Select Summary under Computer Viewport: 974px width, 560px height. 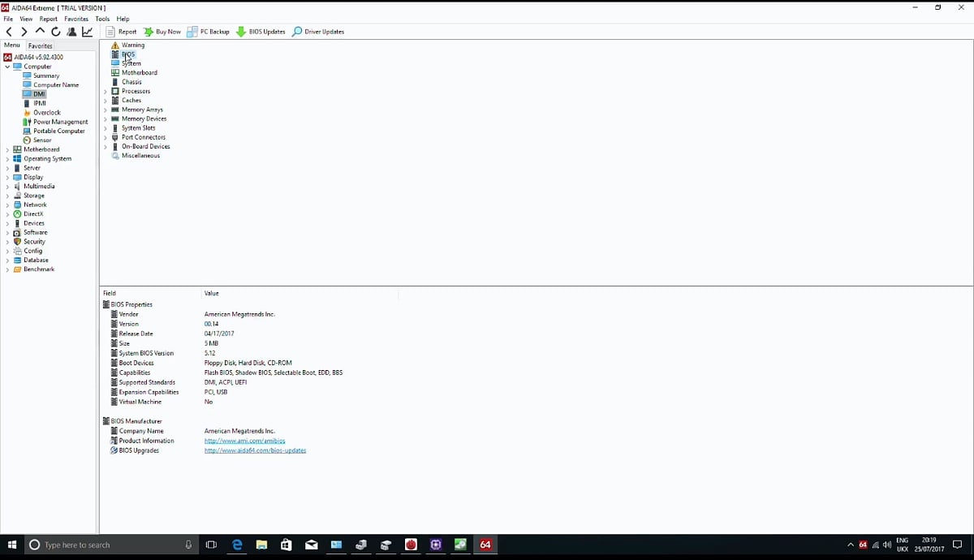point(46,75)
